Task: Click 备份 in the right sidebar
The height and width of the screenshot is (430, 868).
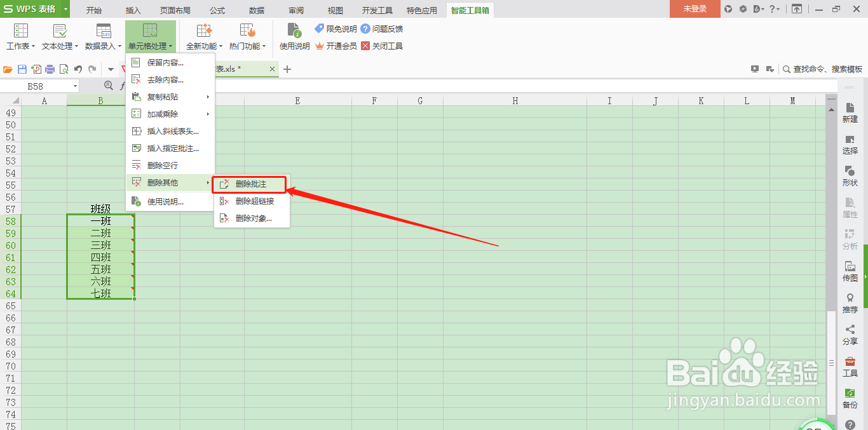Action: 850,399
